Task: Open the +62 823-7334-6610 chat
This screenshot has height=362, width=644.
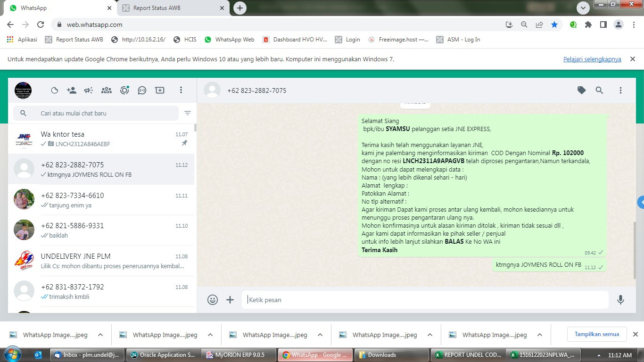Action: [x=101, y=200]
